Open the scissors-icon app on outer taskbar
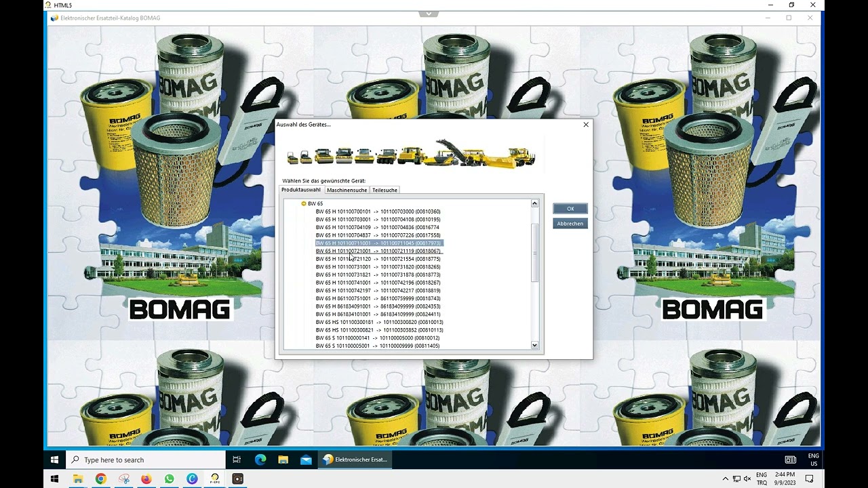Viewport: 868px width, 488px height. click(x=123, y=479)
